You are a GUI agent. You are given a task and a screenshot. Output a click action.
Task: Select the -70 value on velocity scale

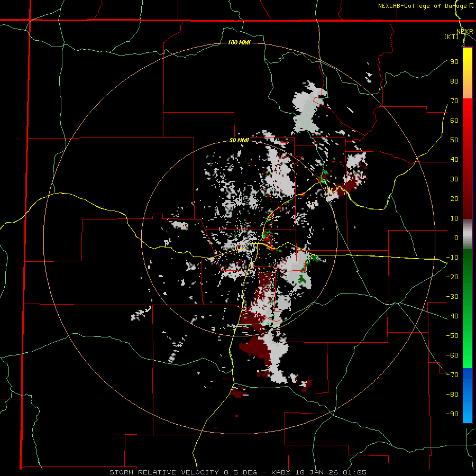tap(452, 374)
